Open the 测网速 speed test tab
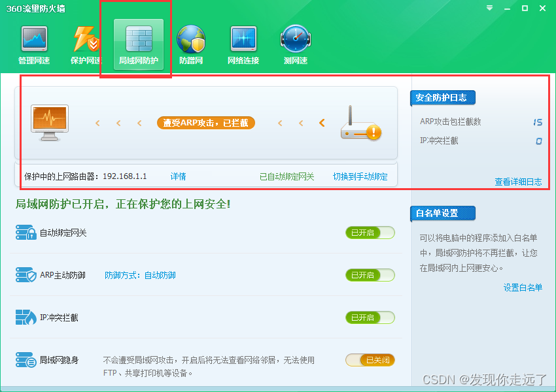The width and height of the screenshot is (556, 392). (x=296, y=45)
